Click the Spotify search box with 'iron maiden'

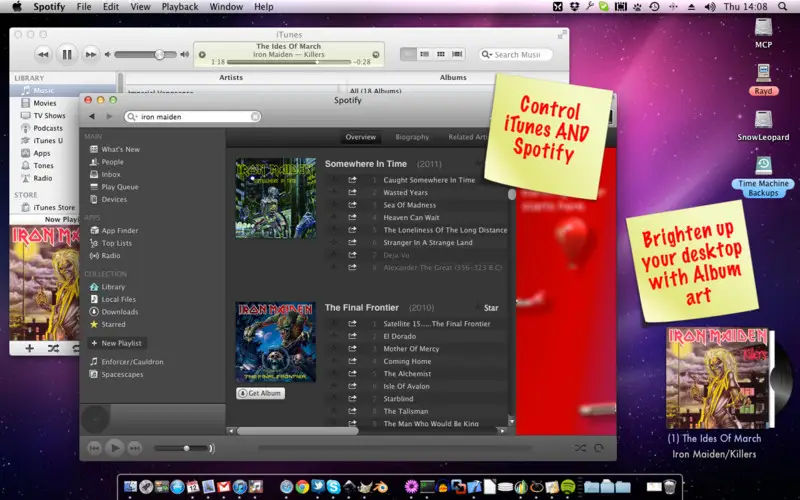[x=192, y=117]
